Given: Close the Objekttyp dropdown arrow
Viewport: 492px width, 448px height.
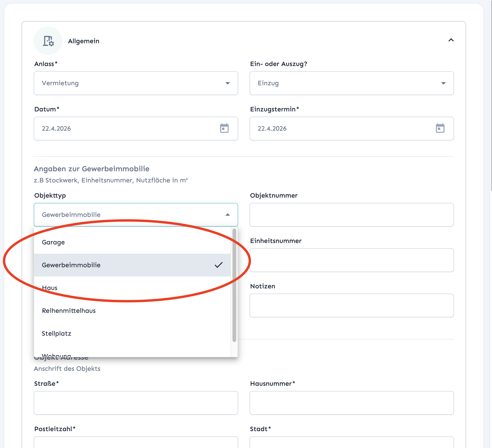Looking at the screenshot, I should (227, 214).
